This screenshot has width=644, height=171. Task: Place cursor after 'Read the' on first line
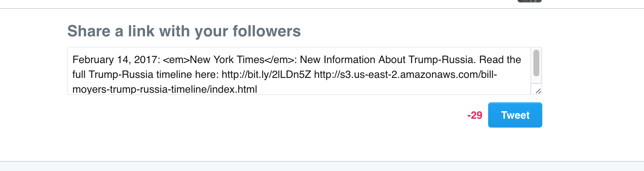[x=522, y=60]
